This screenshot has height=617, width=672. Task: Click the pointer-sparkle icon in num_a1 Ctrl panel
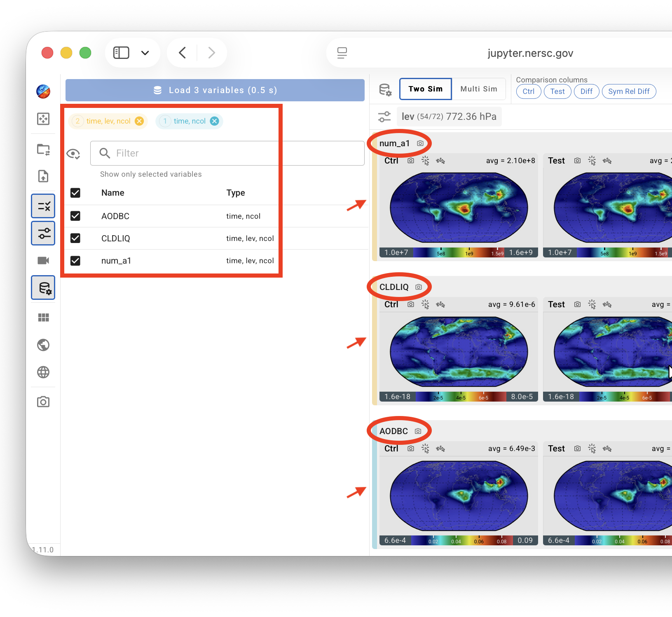coord(426,161)
